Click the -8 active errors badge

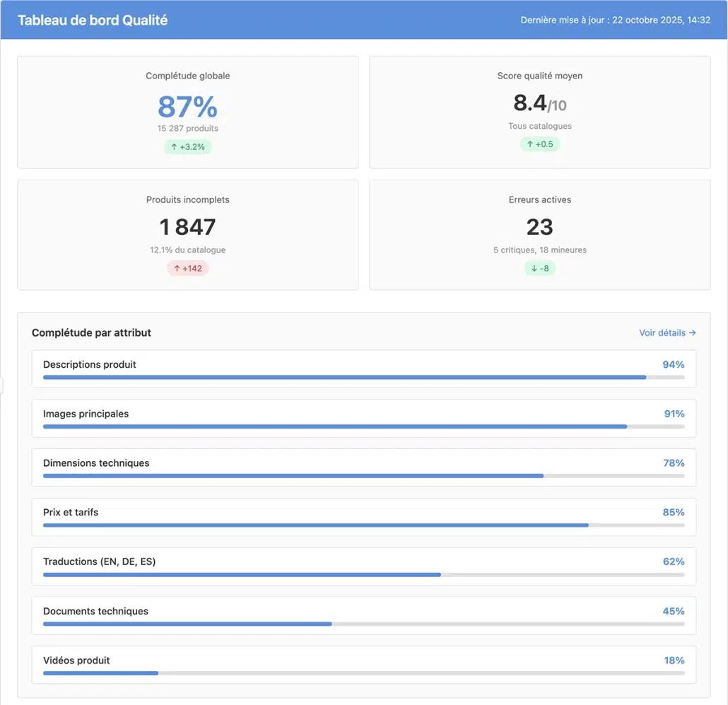[x=540, y=268]
